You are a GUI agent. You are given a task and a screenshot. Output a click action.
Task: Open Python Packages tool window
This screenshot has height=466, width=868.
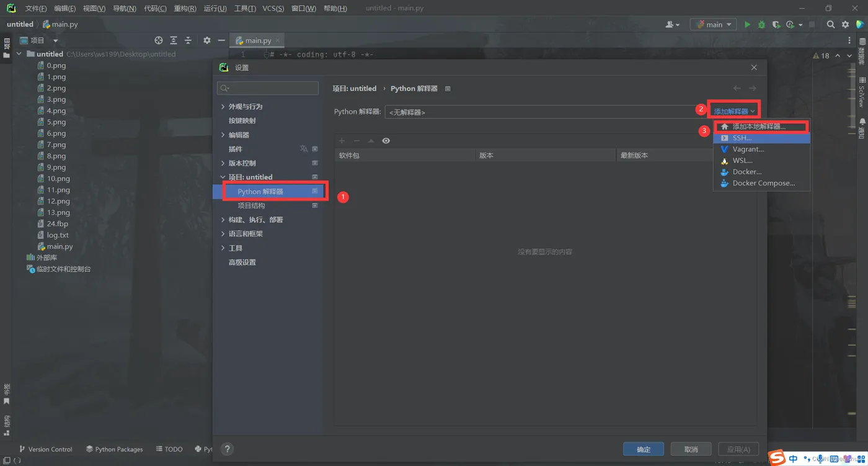point(115,449)
